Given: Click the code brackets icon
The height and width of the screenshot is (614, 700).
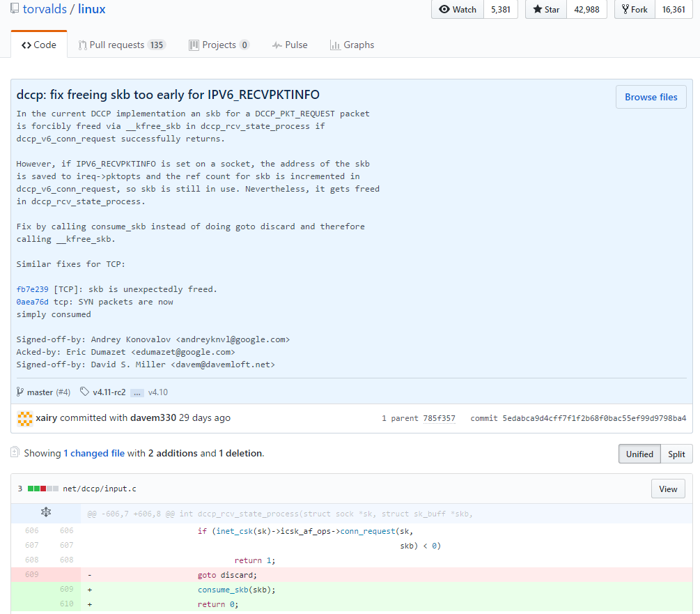Looking at the screenshot, I should click(x=26, y=45).
